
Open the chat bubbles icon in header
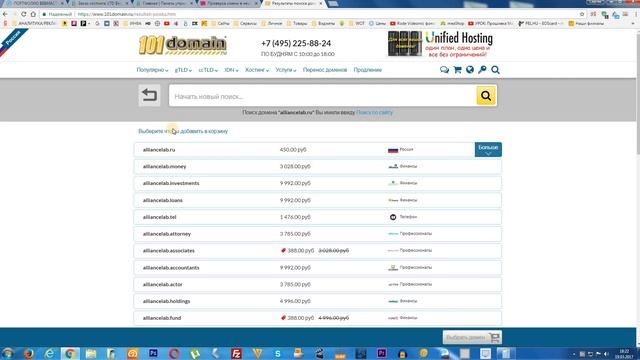(x=444, y=70)
